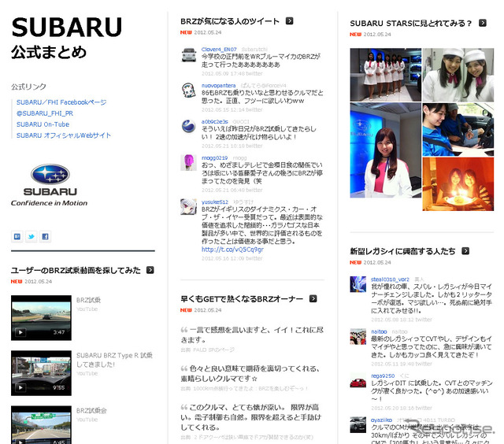Click quote 色々と良い意味で期待を裏切ってくれる
The height and width of the screenshot is (444, 504).
[x=250, y=373]
